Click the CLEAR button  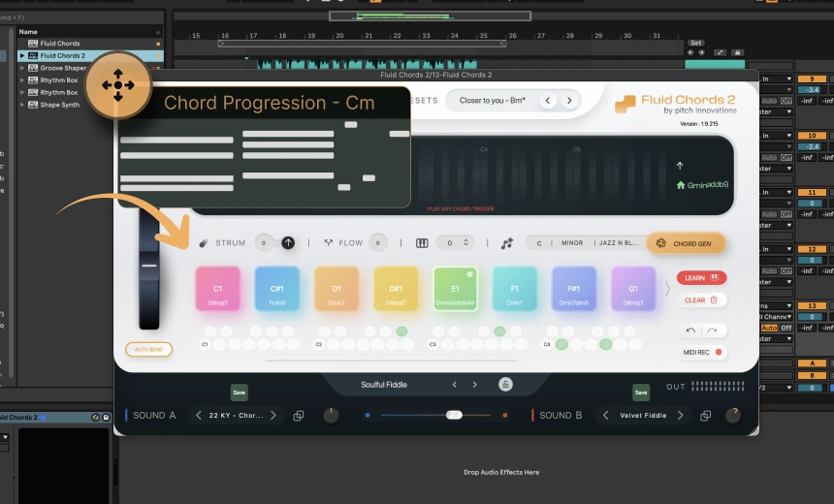tap(701, 299)
